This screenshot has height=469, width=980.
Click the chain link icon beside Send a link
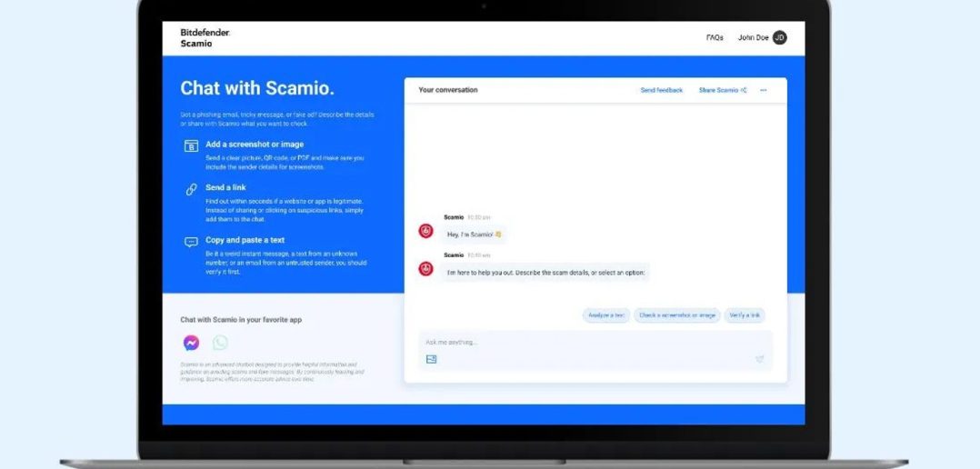click(191, 189)
